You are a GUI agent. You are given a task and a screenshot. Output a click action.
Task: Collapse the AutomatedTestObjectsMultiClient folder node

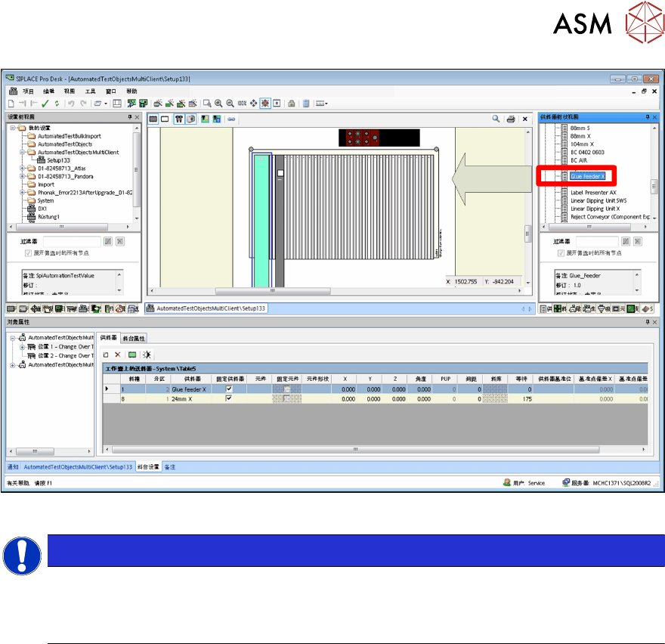click(22, 152)
